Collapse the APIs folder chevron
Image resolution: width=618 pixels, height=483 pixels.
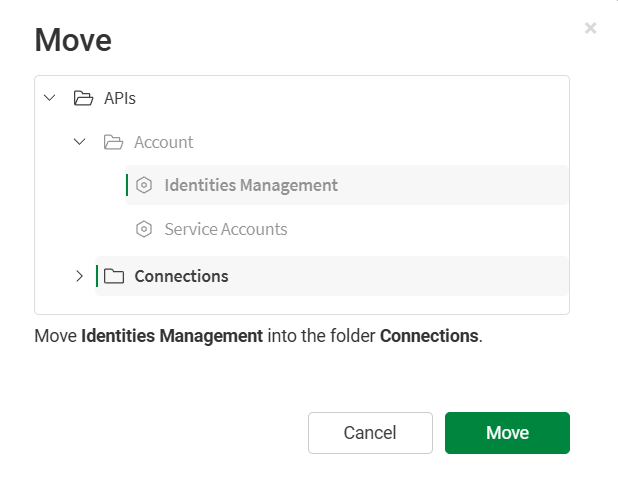50,98
